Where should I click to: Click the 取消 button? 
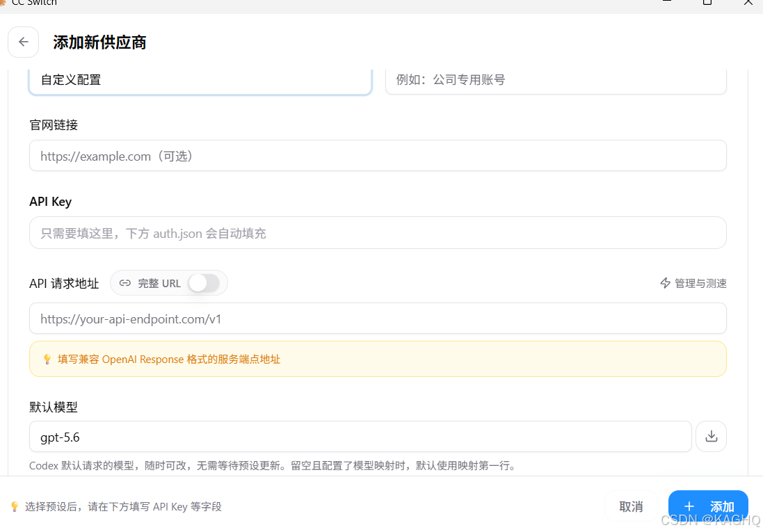[631, 506]
